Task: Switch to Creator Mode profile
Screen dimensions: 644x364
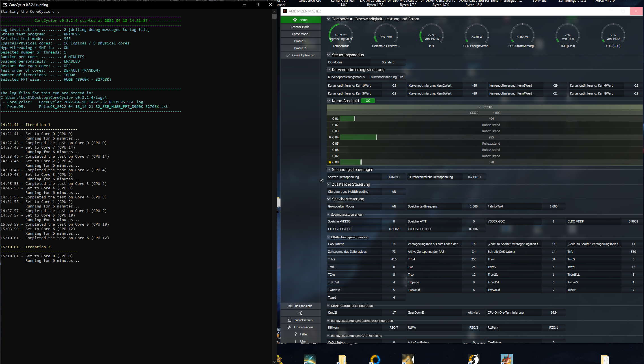Action: coord(300,27)
